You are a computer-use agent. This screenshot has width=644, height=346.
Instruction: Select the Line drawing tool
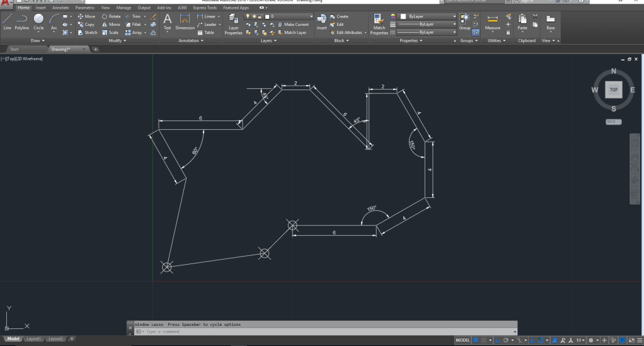(7, 21)
